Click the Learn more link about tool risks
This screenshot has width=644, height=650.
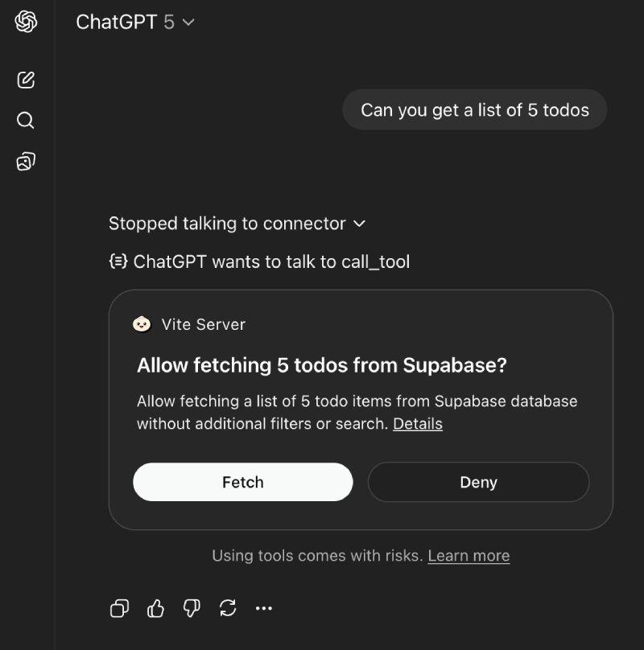(469, 555)
